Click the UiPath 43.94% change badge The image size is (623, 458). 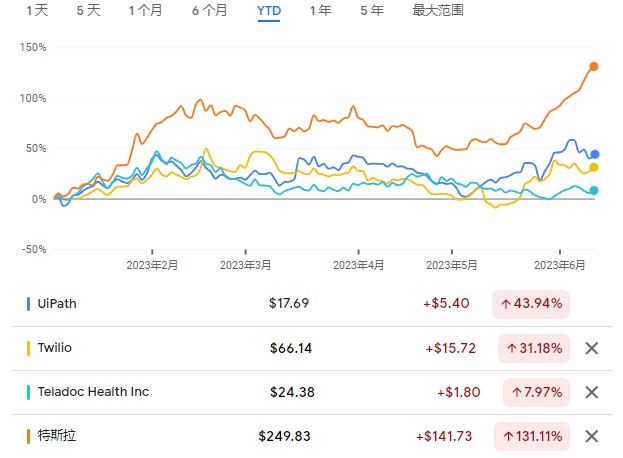tap(530, 304)
